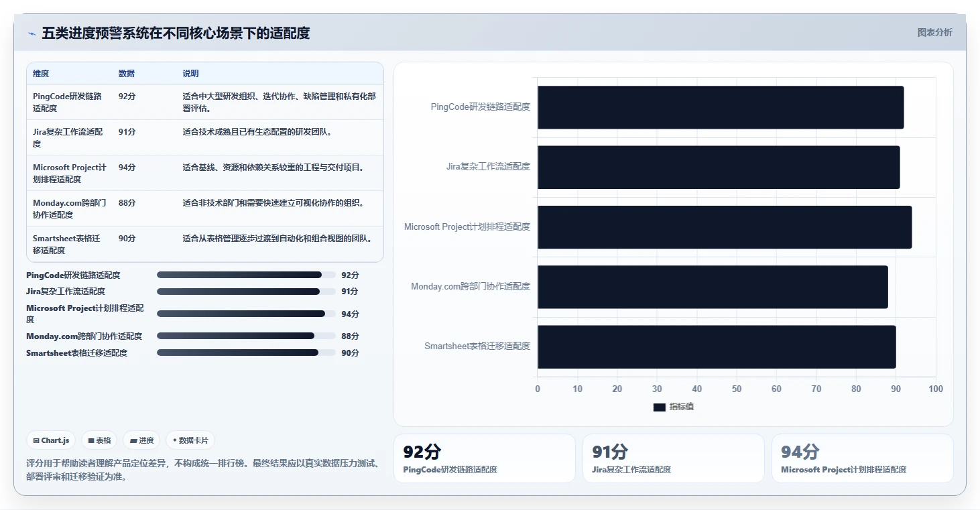Click the 进度 tag chip
The width and height of the screenshot is (980, 510).
[x=141, y=440]
